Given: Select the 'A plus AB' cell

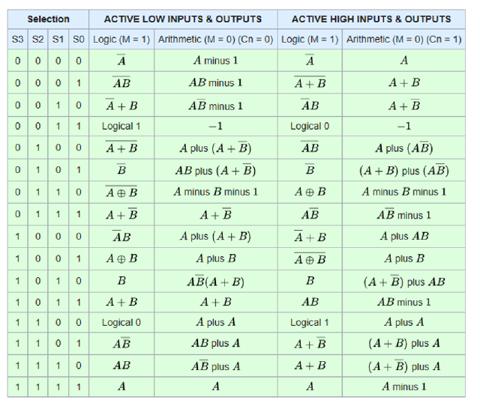Looking at the screenshot, I should 404,237.
